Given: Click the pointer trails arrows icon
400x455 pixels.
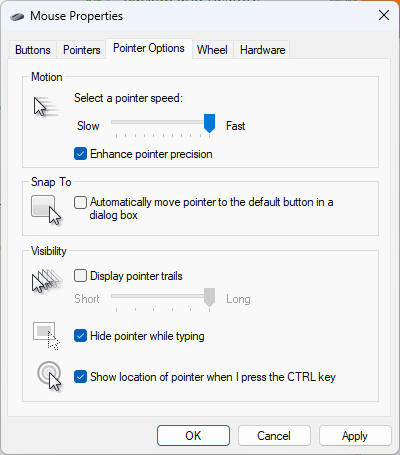Looking at the screenshot, I should [47, 281].
